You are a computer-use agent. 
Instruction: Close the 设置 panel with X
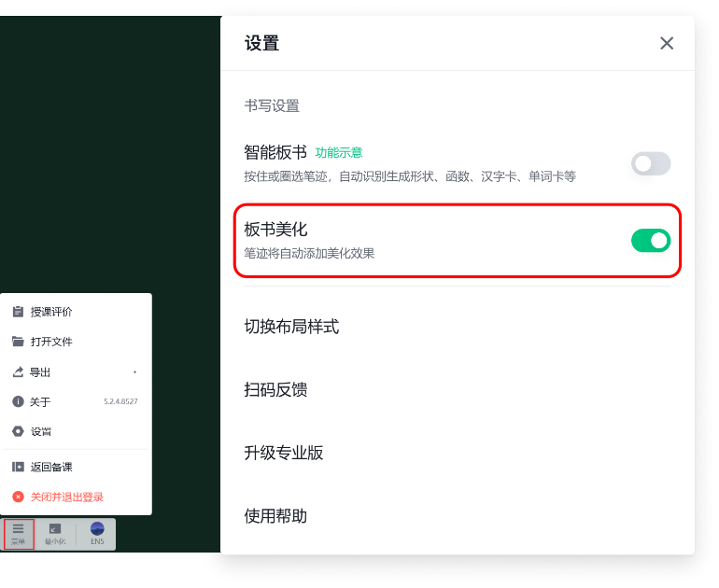667,44
